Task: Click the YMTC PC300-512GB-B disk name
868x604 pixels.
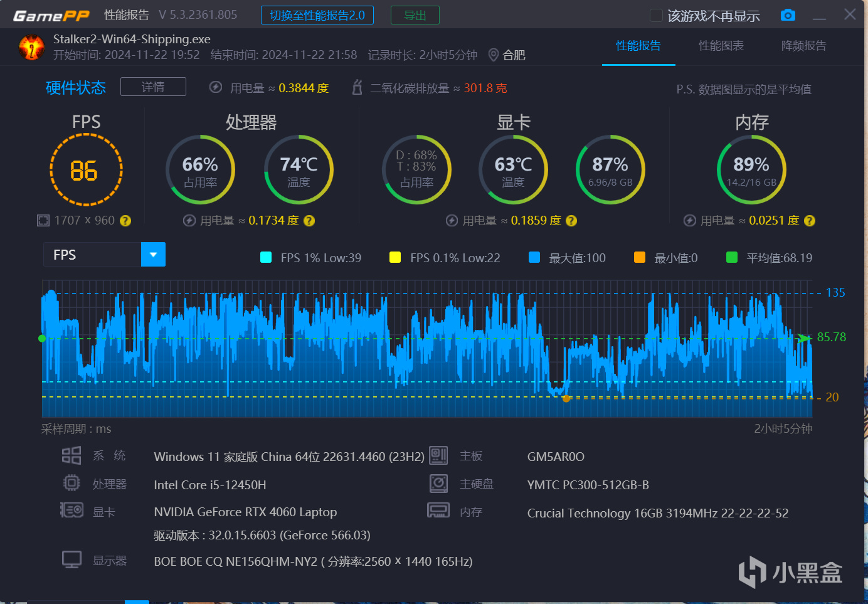Action: pos(588,485)
